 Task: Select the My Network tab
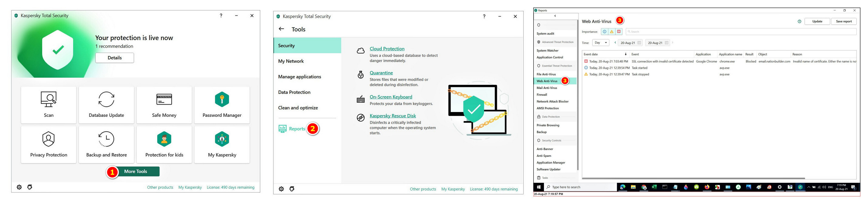pos(307,61)
